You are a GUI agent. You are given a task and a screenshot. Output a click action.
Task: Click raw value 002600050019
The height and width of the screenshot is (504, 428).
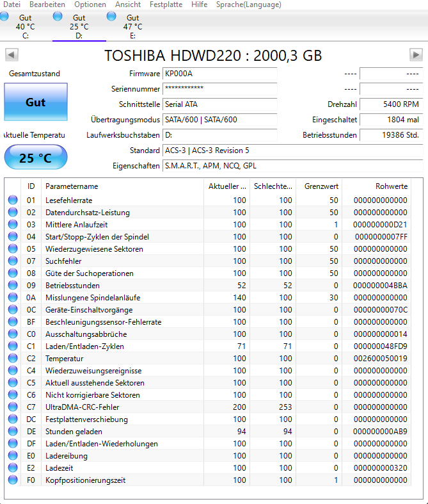[380, 359]
